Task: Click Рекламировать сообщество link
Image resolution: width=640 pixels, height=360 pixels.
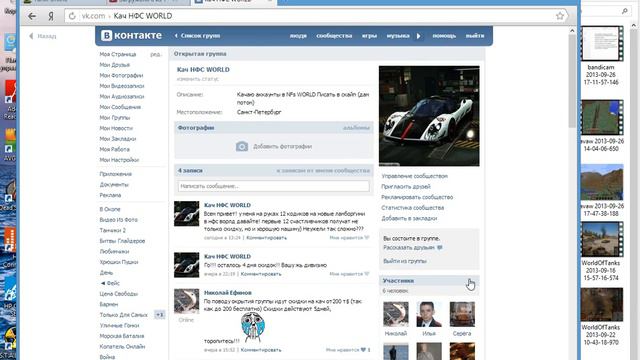Action: [417, 197]
